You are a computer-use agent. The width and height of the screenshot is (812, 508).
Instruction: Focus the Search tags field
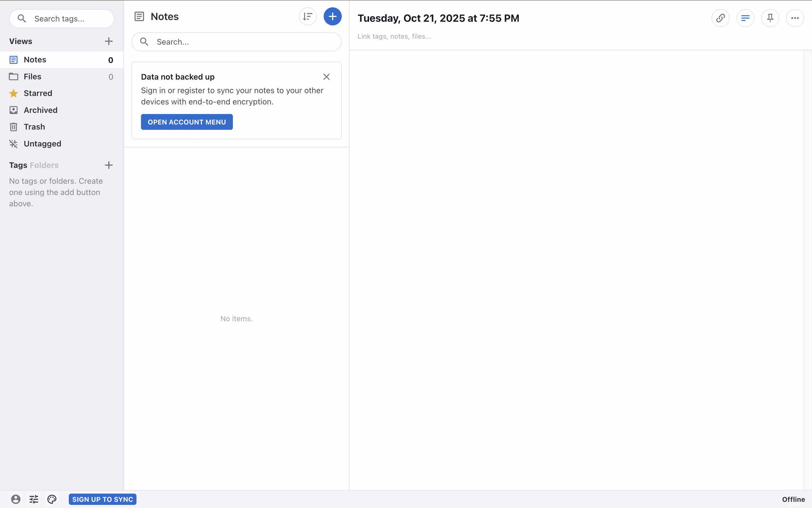tap(62, 18)
